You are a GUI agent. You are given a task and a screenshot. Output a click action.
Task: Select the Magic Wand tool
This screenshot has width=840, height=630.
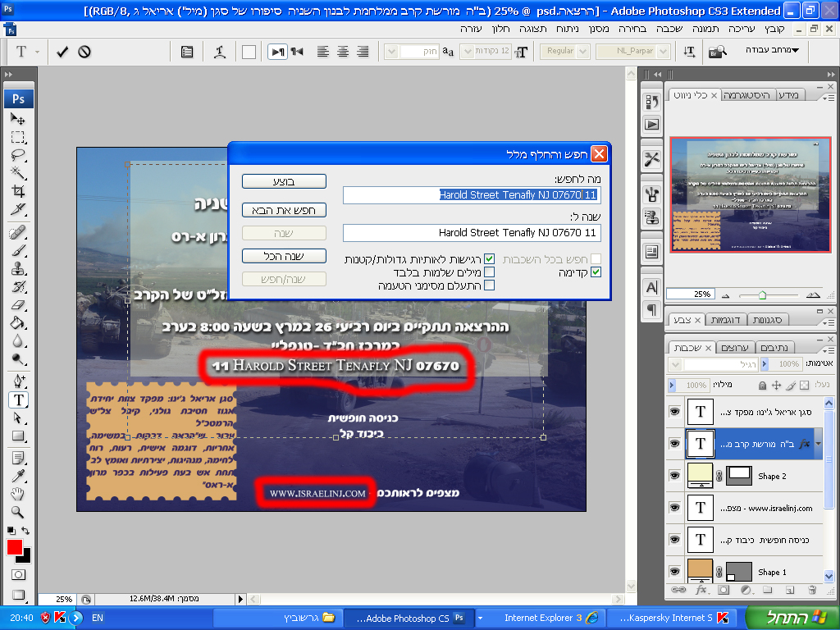[18, 173]
